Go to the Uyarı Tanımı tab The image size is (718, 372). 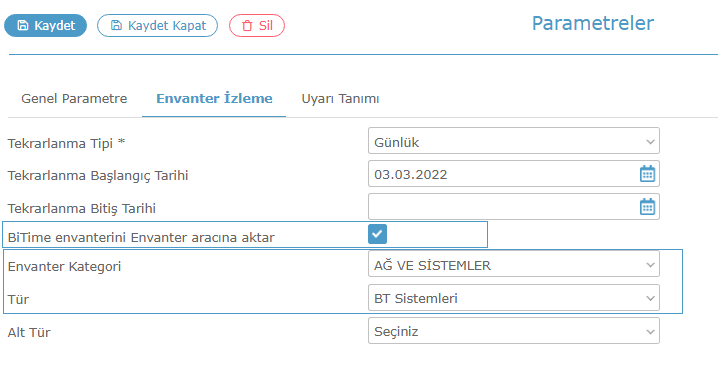[x=340, y=99]
